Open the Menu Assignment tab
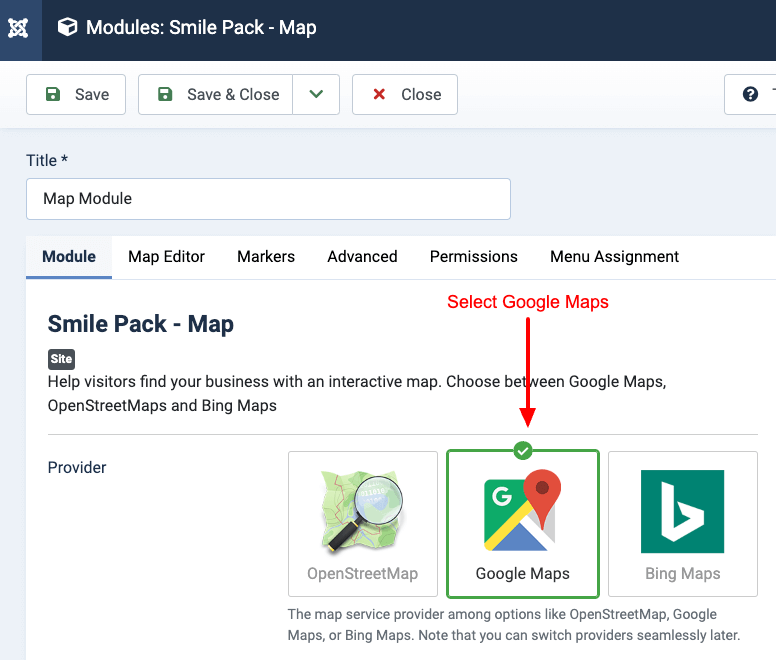 [614, 257]
